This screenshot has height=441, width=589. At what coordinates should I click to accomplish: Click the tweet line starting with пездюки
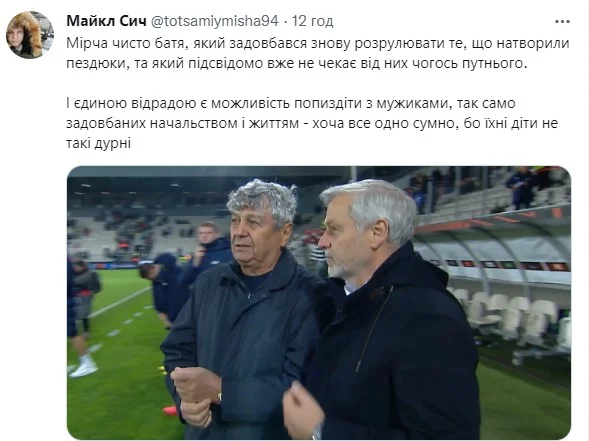tap(297, 63)
